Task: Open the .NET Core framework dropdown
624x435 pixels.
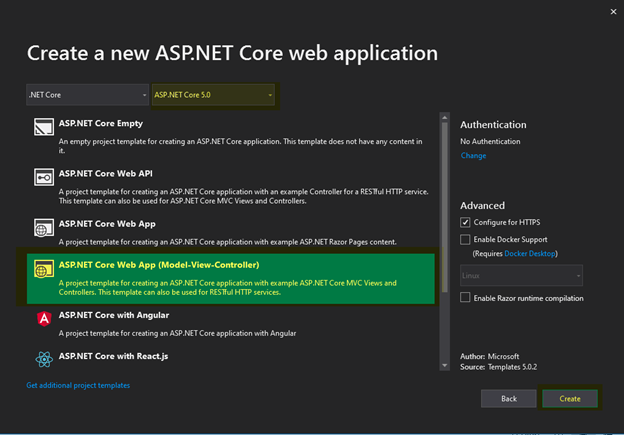Action: (88, 96)
